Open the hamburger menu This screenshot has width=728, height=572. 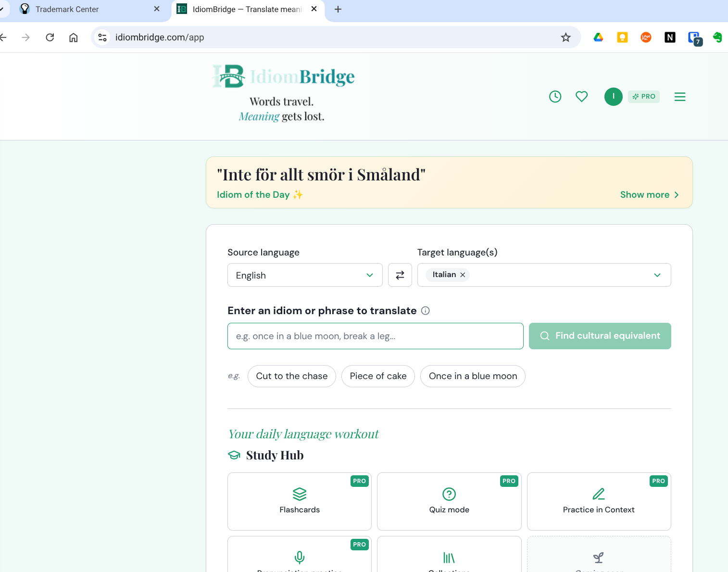coord(680,97)
